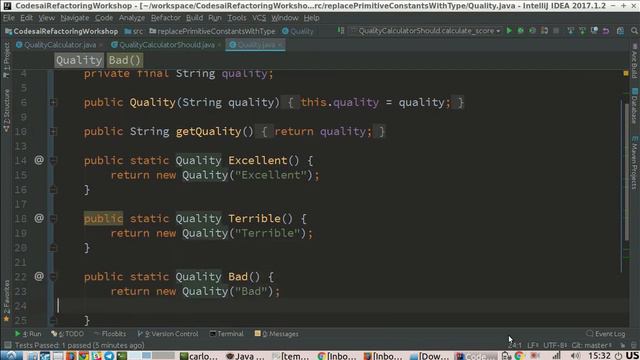Start the Debug icon in the toolbar
The width and height of the screenshot is (640, 360).
(520, 31)
